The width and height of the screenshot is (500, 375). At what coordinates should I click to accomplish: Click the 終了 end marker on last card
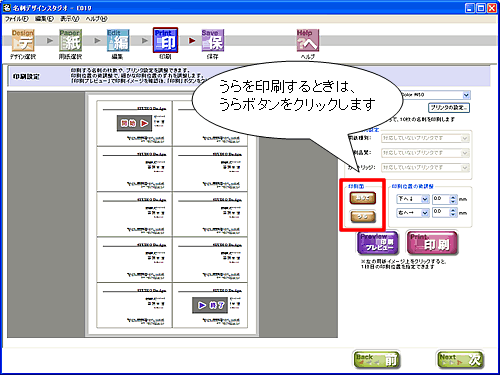point(210,305)
